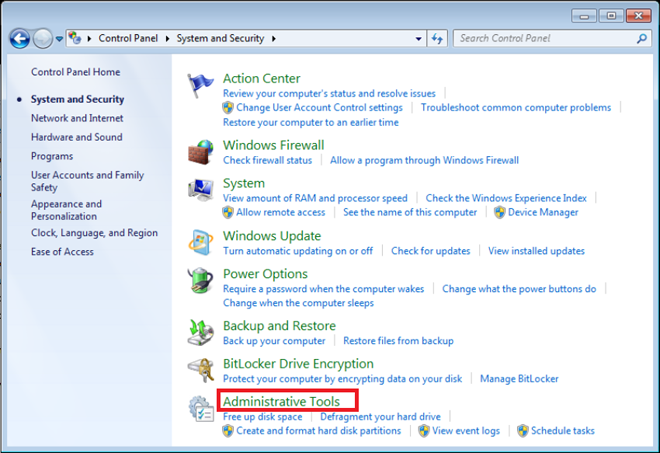Click shield icon beside Schedule tasks
Viewport: 660px width, 453px height.
point(523,431)
